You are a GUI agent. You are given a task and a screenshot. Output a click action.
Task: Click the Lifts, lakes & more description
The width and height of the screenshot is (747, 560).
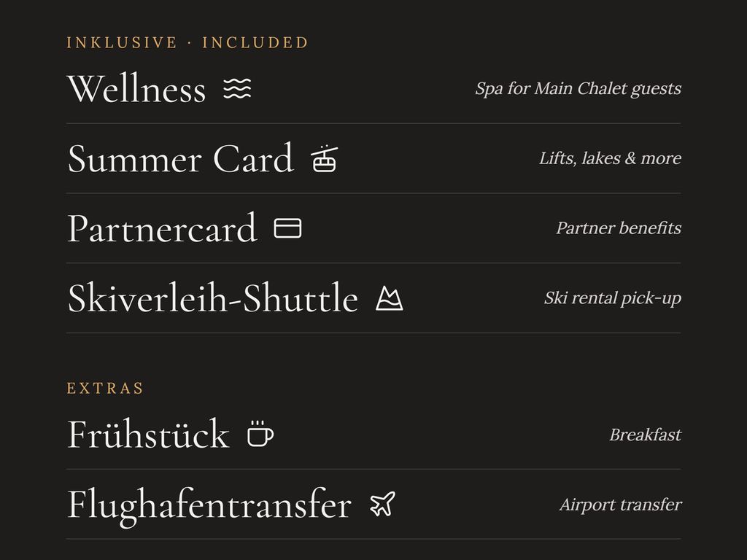tap(610, 158)
